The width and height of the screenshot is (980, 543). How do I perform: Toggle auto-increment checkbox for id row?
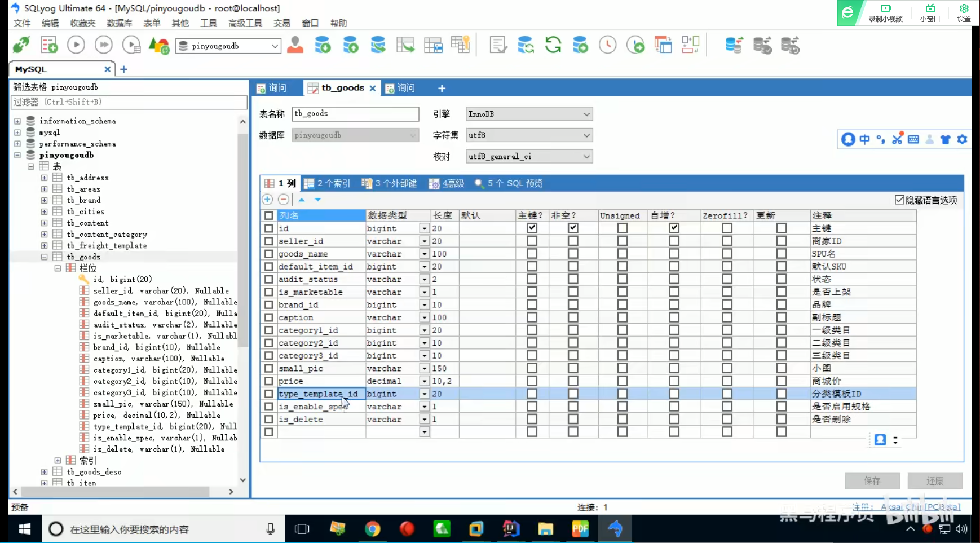(x=674, y=228)
